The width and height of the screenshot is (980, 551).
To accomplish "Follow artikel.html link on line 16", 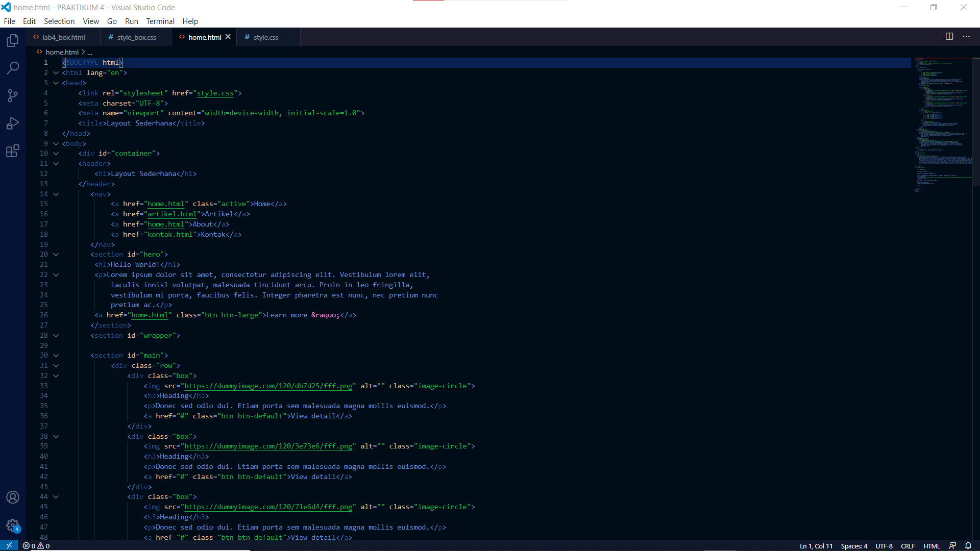I will [172, 214].
